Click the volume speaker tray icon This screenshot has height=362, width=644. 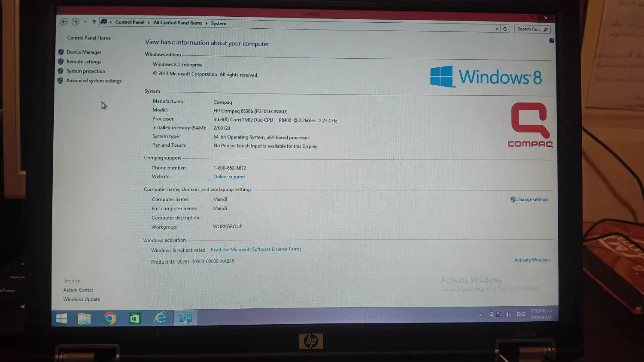click(x=508, y=314)
